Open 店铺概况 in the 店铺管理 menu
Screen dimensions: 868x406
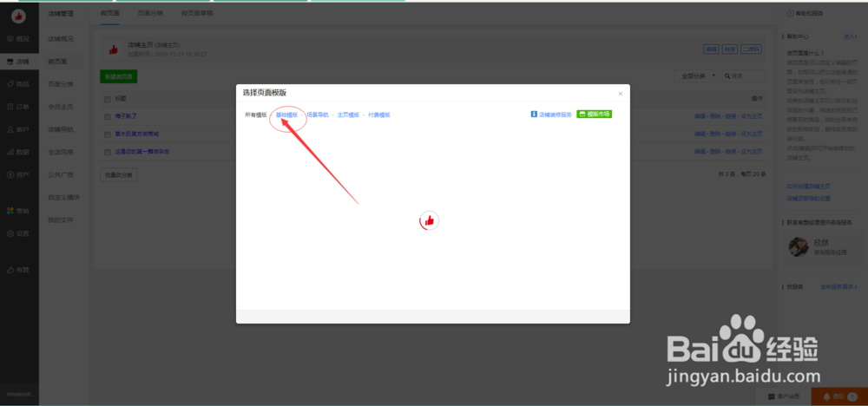click(x=60, y=39)
